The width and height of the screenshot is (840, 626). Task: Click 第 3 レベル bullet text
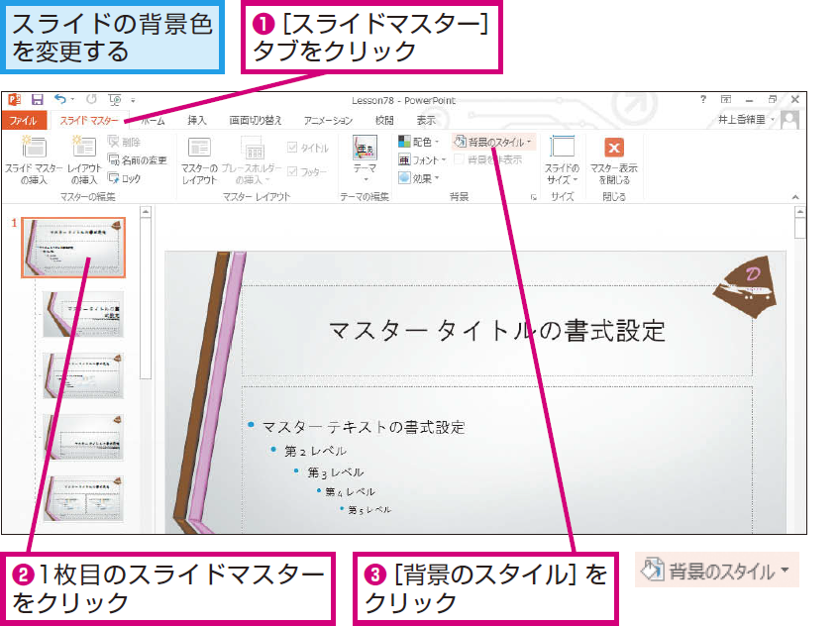(336, 472)
